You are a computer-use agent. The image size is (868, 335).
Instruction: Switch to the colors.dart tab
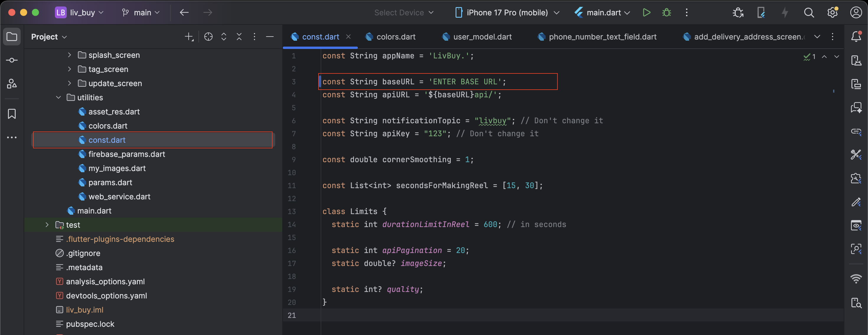point(395,37)
